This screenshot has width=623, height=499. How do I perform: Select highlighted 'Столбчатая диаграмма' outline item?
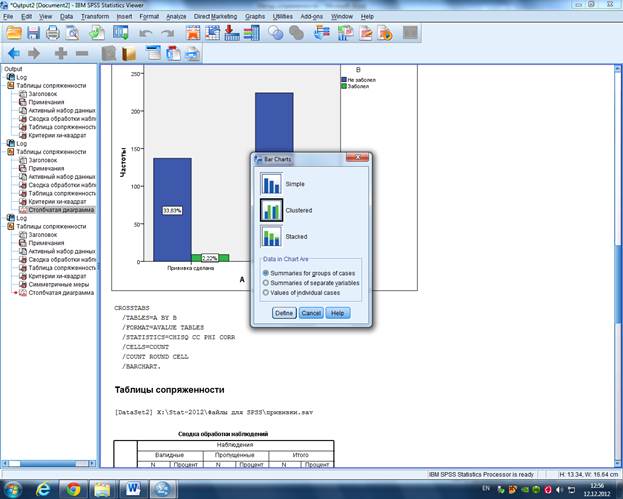(x=61, y=210)
